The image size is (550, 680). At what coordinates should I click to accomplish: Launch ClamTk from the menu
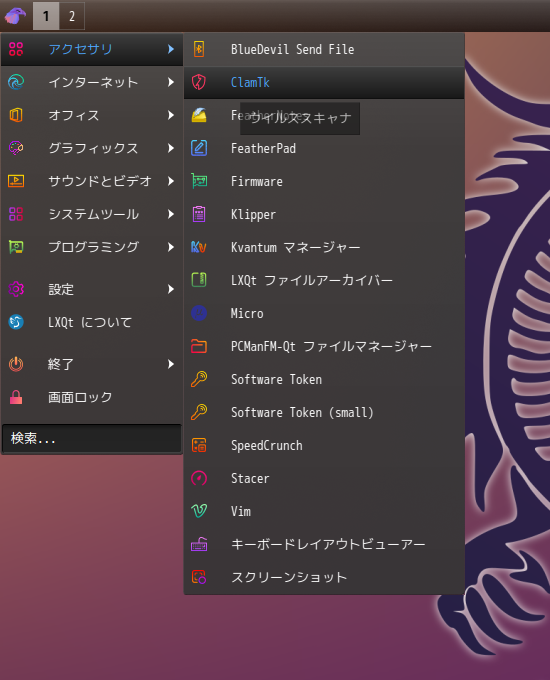(324, 82)
